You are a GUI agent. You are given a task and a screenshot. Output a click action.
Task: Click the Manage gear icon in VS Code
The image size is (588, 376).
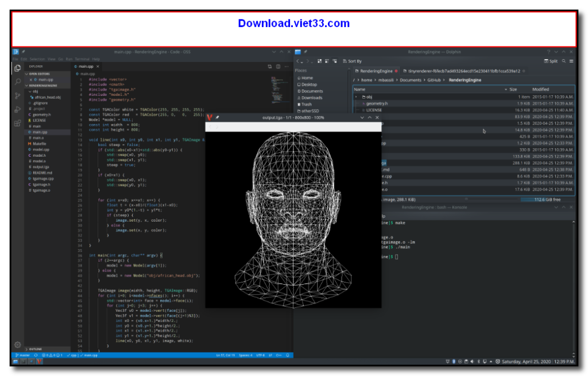16,344
